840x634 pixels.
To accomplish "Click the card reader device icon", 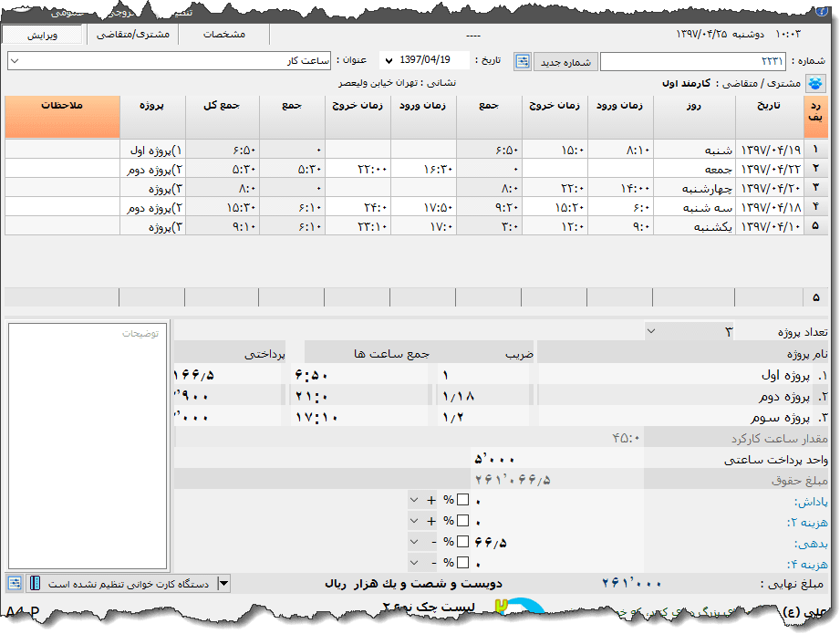I will tap(35, 583).
